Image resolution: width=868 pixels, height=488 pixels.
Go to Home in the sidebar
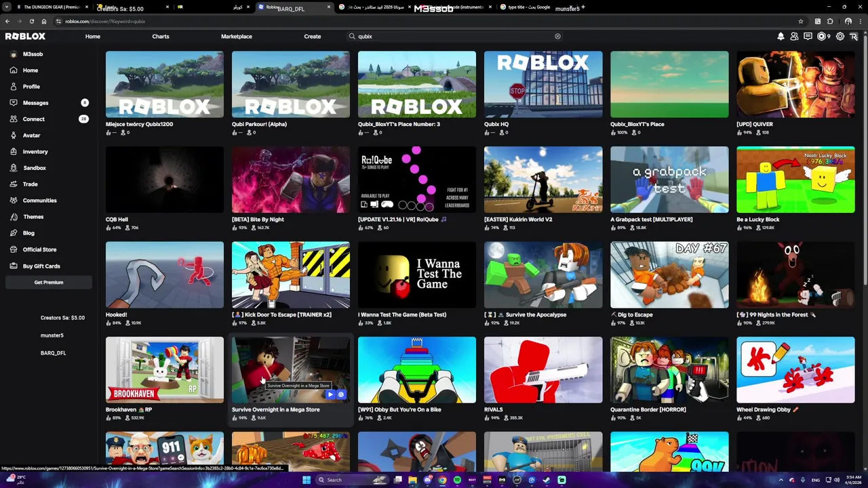point(31,70)
